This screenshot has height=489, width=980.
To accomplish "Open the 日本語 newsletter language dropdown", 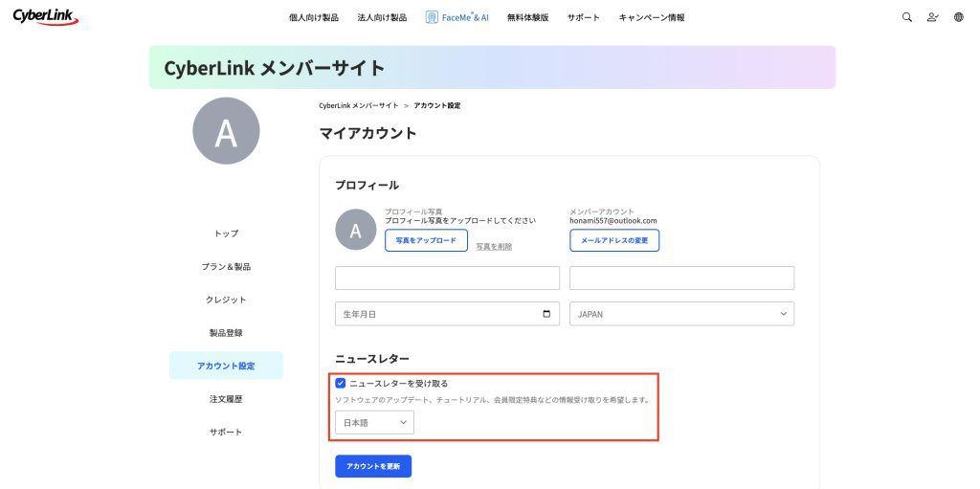I will [374, 422].
